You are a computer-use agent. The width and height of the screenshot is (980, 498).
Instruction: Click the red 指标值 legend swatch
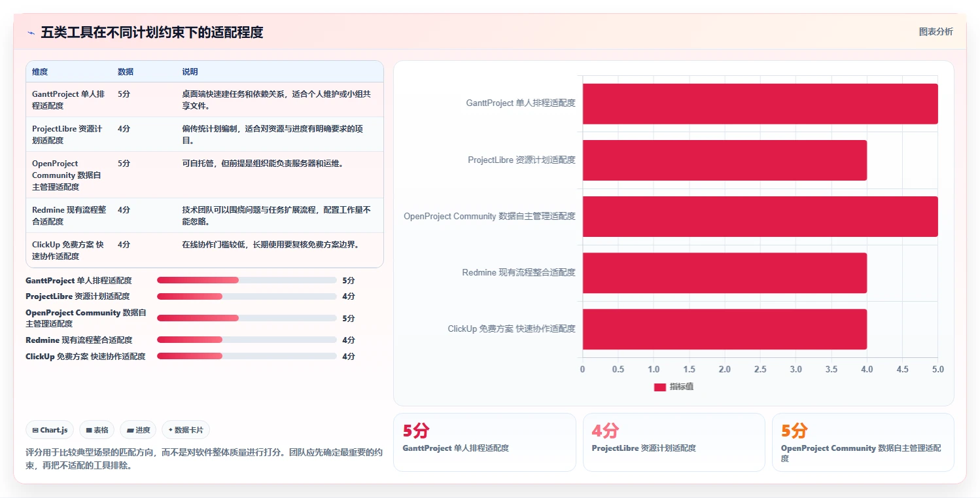coord(659,387)
